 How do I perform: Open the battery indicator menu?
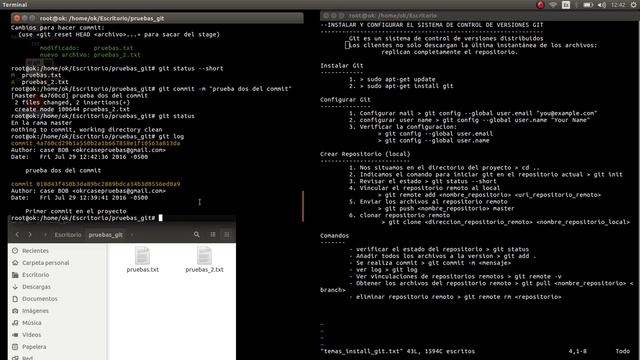coord(587,5)
